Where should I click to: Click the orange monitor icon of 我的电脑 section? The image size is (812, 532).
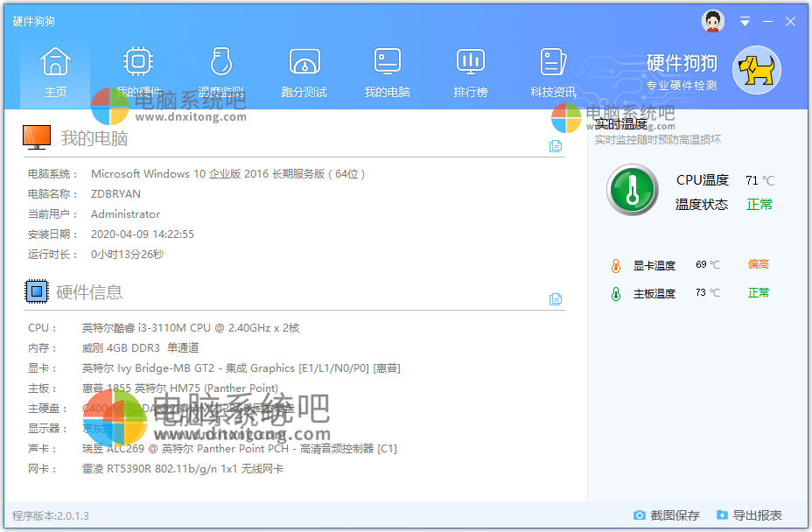click(36, 137)
